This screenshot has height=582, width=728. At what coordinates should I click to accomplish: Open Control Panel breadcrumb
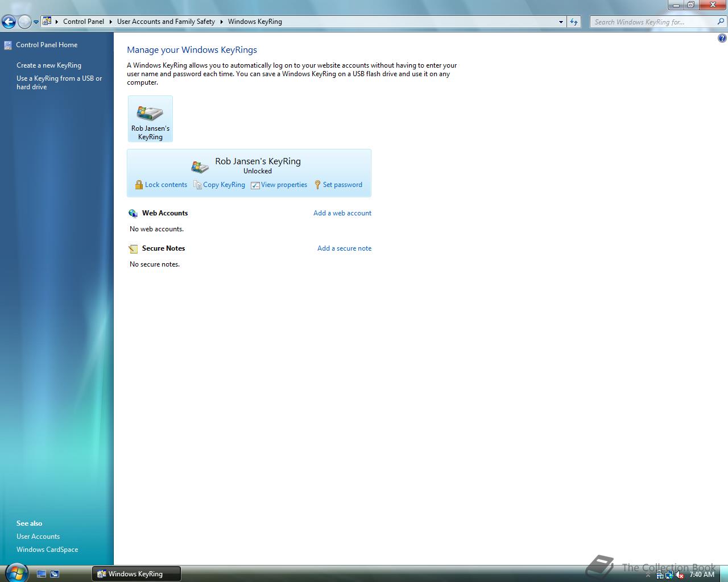(84, 22)
